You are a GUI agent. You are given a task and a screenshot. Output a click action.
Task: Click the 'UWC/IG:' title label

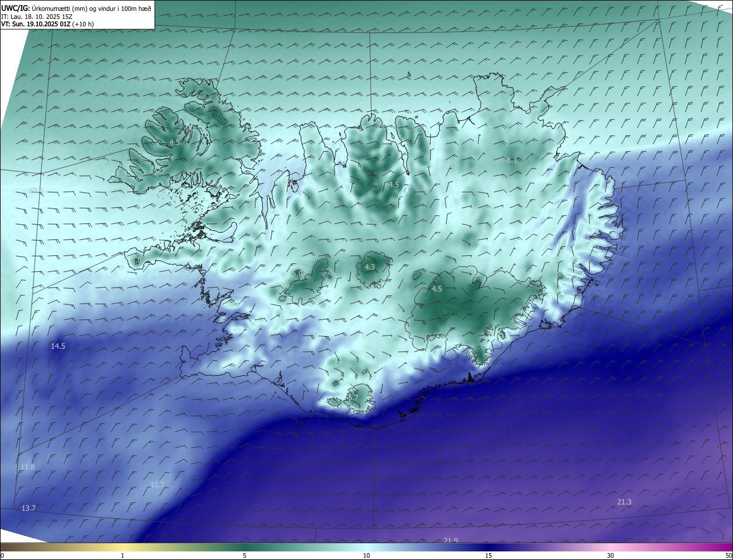15,8
